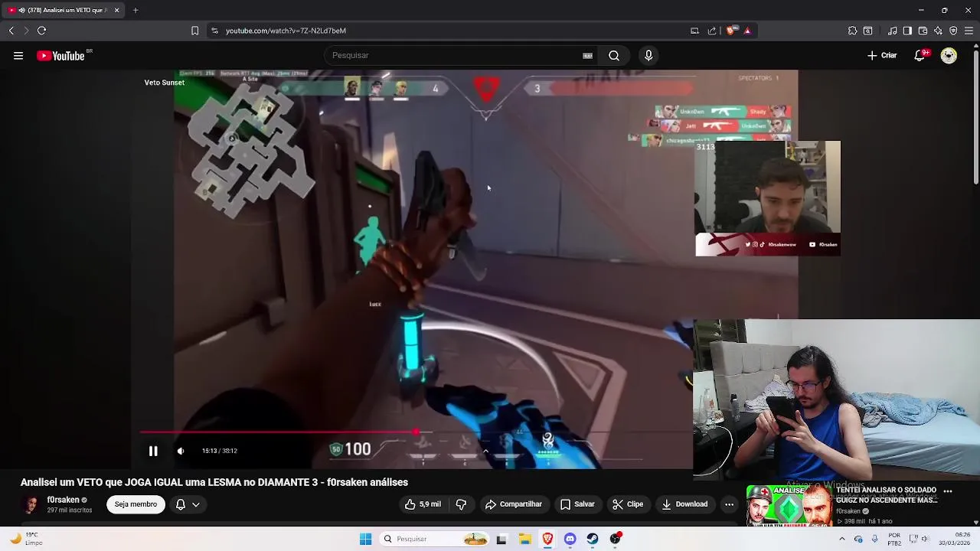This screenshot has width=980, height=551.
Task: Open the browser main menu
Action: coord(969,31)
